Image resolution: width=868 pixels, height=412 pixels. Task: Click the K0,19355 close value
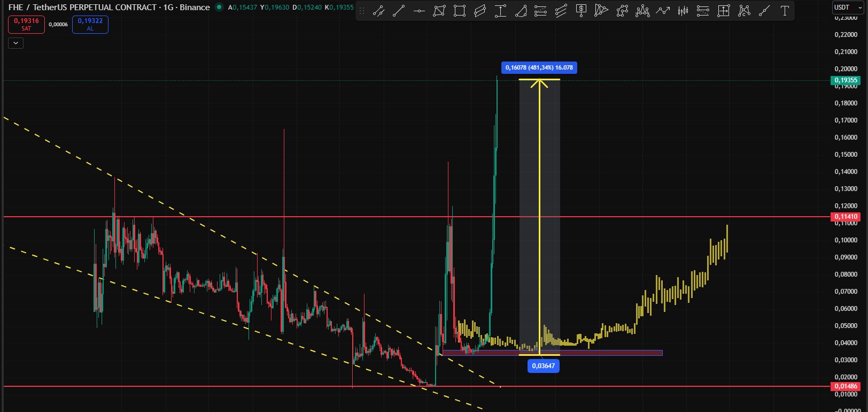pos(339,7)
